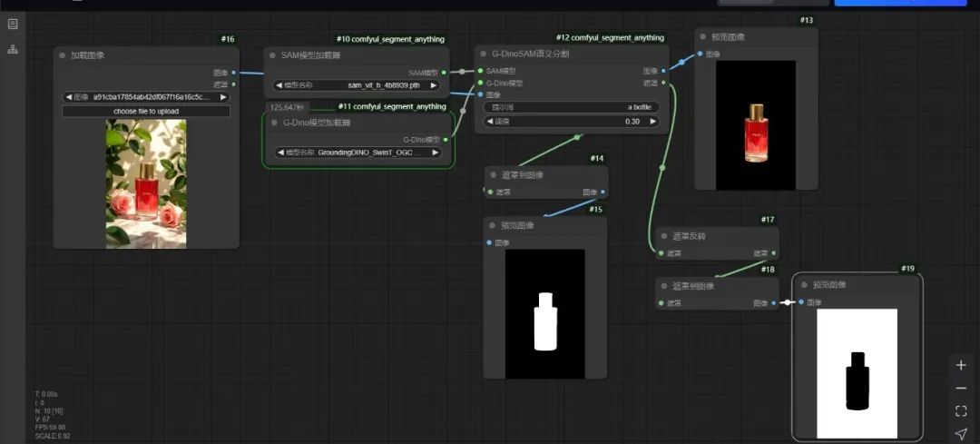Edit the prompt field containing a bottle
Screen dimensions: 980x444
572,107
